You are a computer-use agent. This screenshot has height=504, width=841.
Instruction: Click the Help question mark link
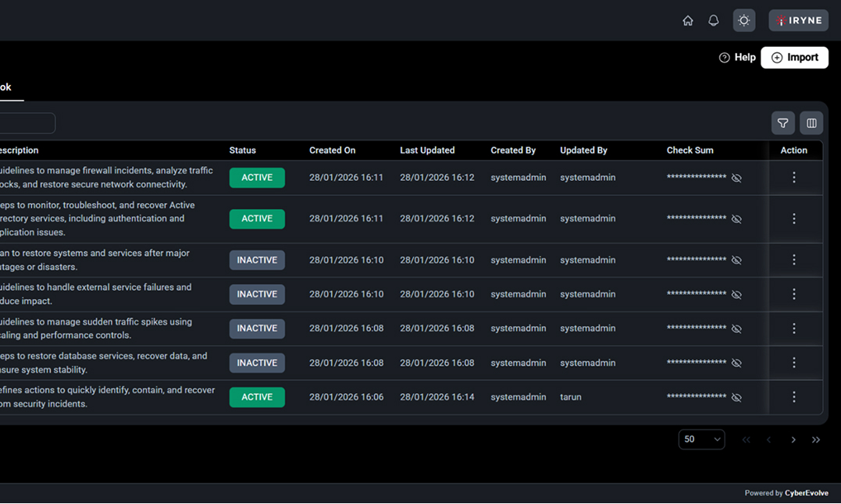coord(736,58)
